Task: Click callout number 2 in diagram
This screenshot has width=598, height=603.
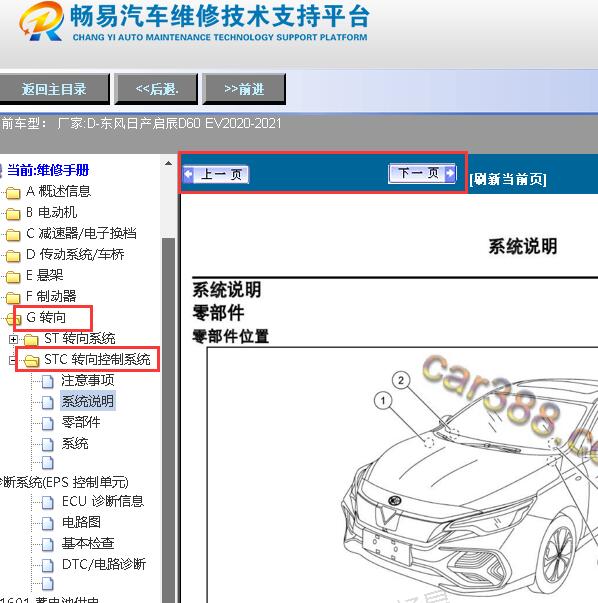Action: pyautogui.click(x=401, y=380)
